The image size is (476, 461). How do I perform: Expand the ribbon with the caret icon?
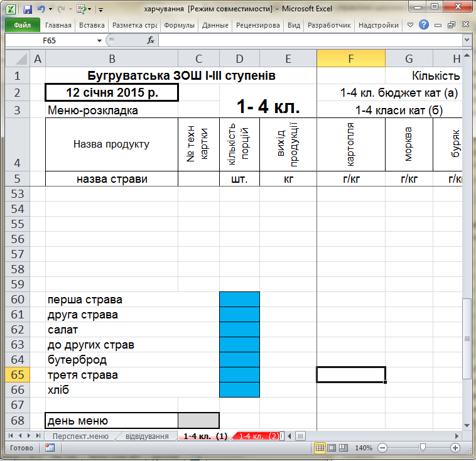(410, 25)
